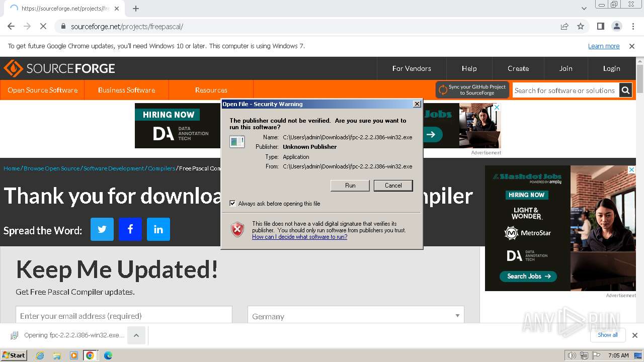The image size is (644, 362).
Task: Click the Login link
Action: click(611, 68)
